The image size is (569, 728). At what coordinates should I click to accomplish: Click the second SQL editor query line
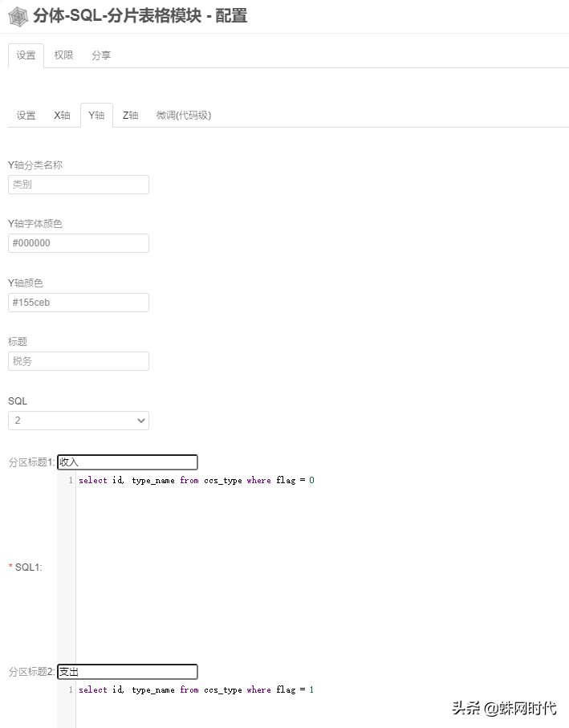tap(197, 689)
